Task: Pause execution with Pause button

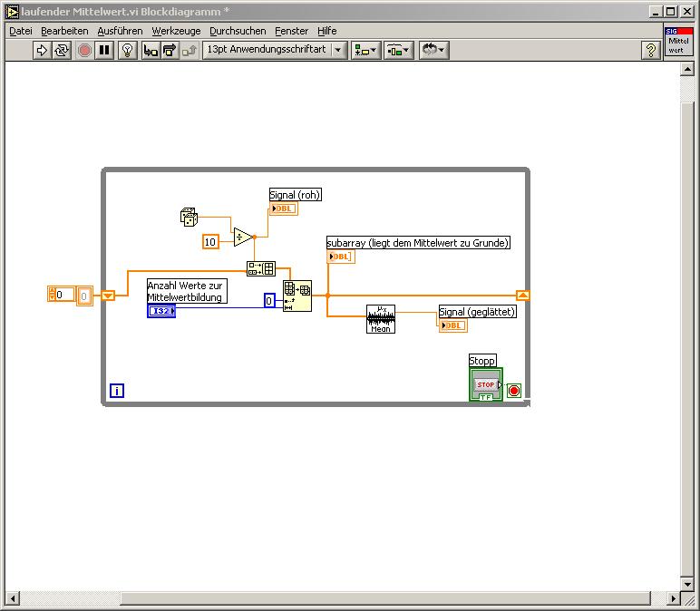Action: pyautogui.click(x=104, y=50)
